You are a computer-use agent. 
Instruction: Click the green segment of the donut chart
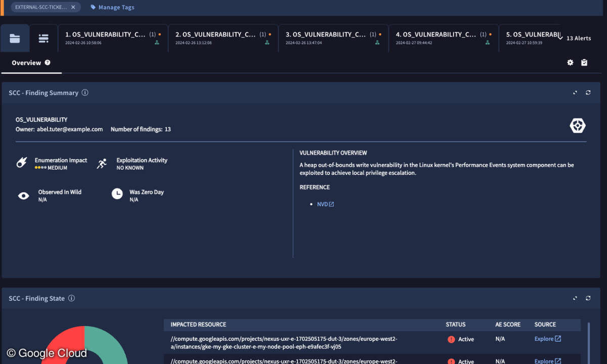(106, 344)
